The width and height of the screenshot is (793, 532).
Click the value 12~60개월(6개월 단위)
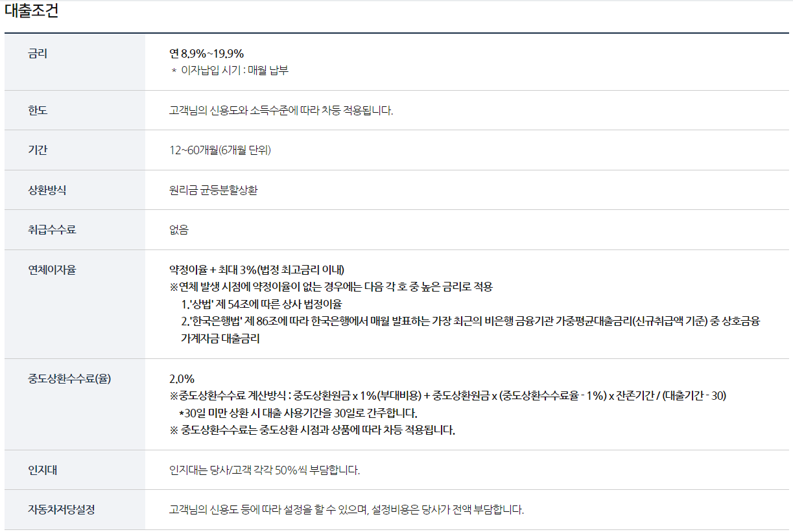pyautogui.click(x=220, y=150)
